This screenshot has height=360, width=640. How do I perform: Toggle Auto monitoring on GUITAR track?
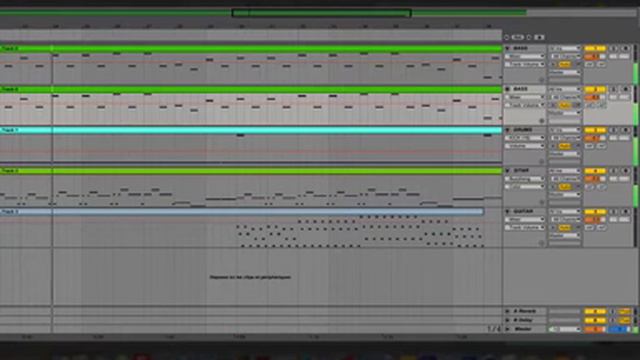point(565,228)
